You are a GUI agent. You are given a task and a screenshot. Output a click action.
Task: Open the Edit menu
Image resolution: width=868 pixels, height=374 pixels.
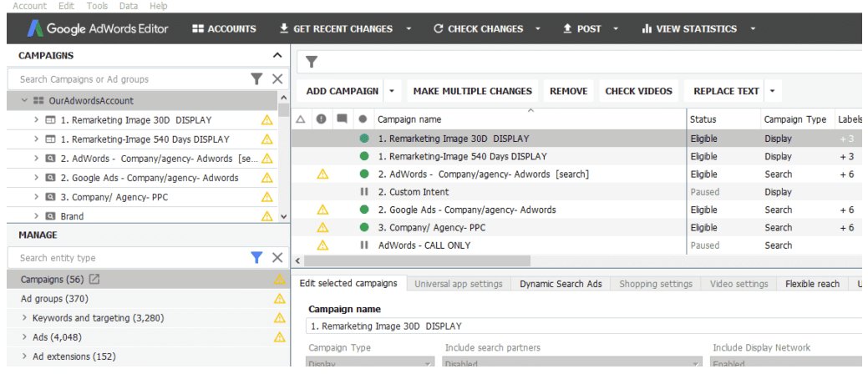tap(66, 6)
